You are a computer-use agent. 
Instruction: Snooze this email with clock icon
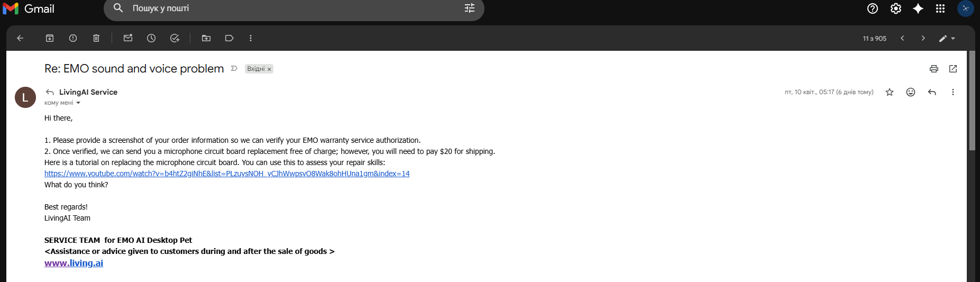[151, 38]
